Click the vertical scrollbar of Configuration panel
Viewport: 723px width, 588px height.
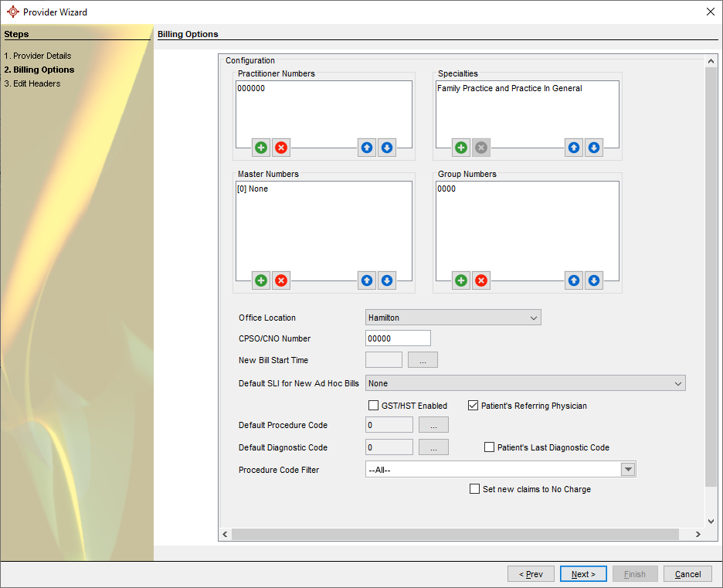pos(711,277)
